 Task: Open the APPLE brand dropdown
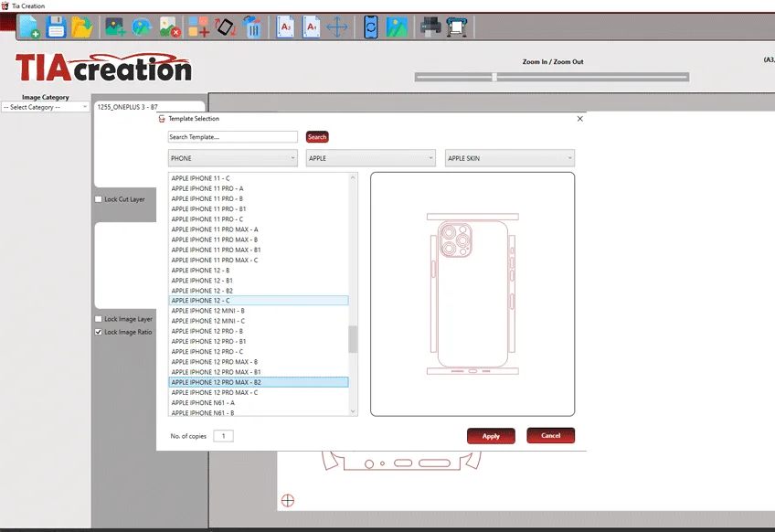click(x=371, y=158)
